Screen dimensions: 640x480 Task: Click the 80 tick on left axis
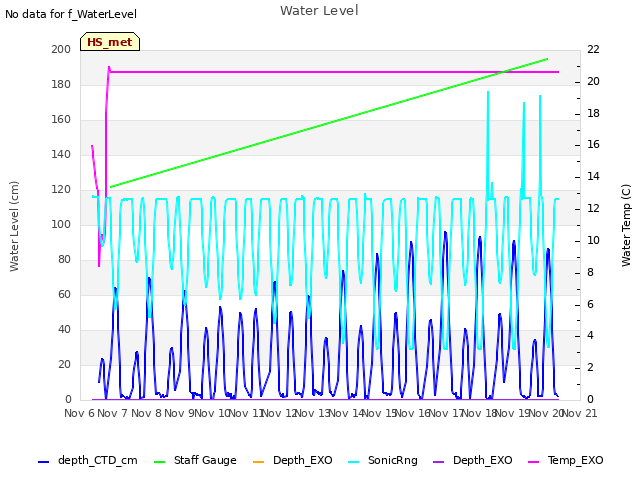click(x=64, y=260)
